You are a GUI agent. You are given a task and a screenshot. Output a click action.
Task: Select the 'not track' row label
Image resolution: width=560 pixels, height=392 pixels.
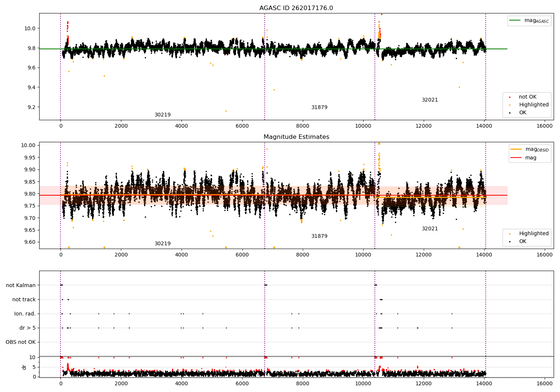24,299
